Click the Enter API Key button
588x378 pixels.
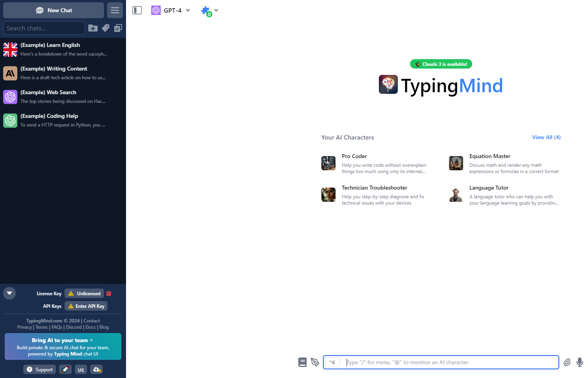86,306
